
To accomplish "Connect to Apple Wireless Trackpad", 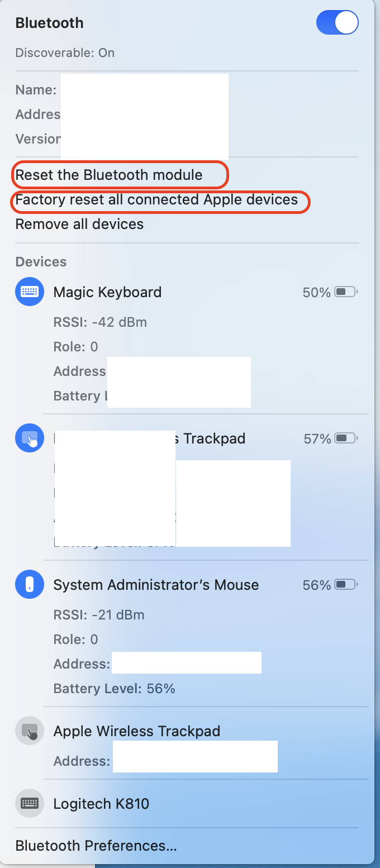I will pyautogui.click(x=137, y=731).
